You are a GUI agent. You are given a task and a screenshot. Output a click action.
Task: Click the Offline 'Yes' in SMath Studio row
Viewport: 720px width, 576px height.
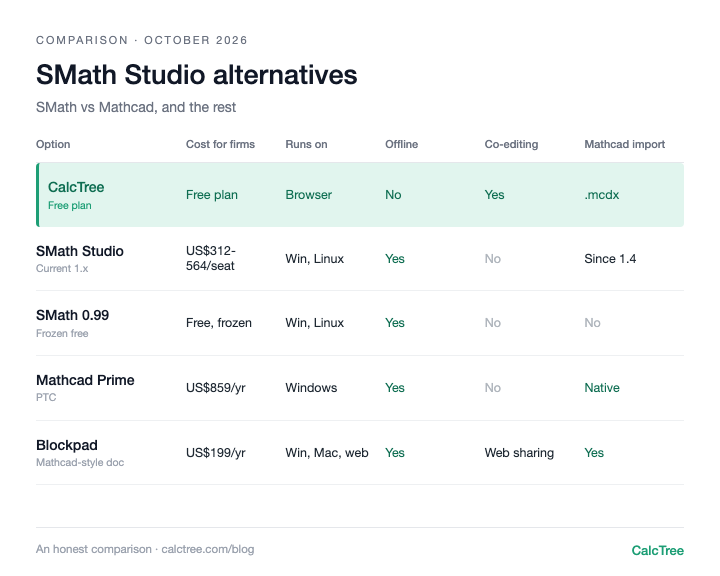[x=395, y=259]
